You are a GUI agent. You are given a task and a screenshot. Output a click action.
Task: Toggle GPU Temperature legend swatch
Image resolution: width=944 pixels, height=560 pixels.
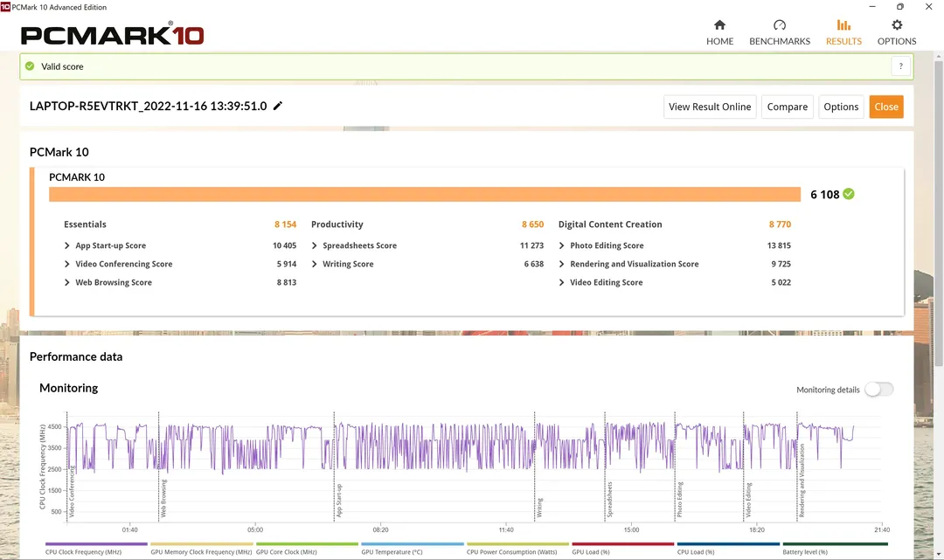[412, 543]
